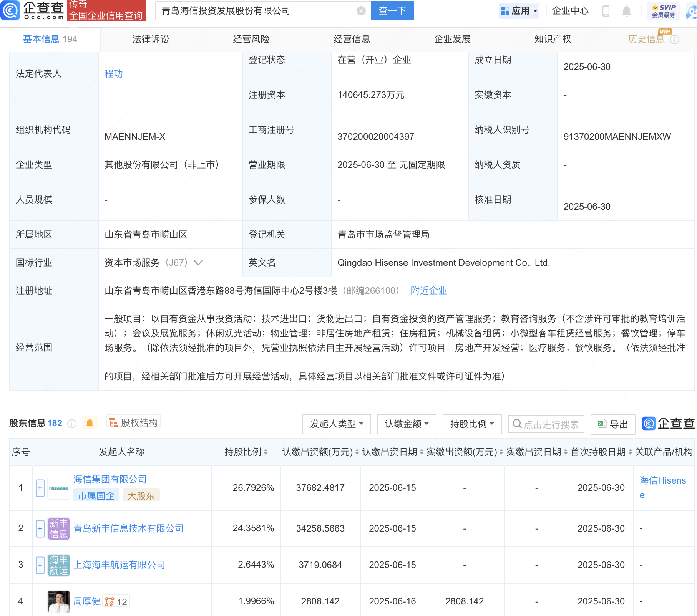Switch to 法律诉讼 tab
Viewport: 697px width, 616px height.
click(151, 39)
